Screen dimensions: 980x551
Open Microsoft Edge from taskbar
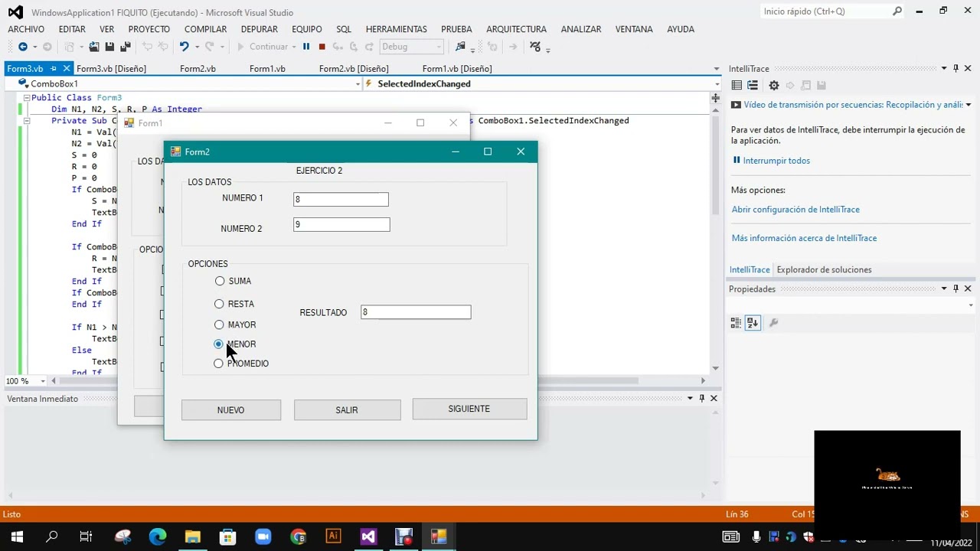[158, 536]
